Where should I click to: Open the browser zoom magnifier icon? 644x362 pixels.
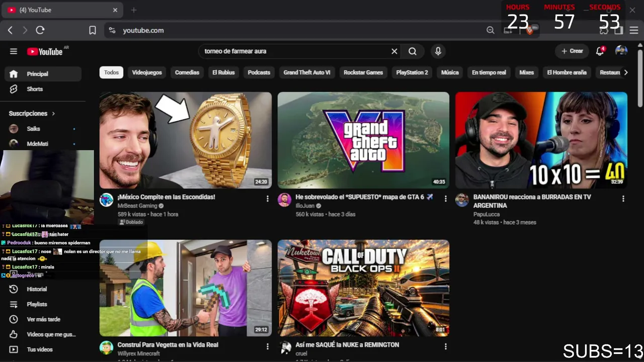coord(491,30)
